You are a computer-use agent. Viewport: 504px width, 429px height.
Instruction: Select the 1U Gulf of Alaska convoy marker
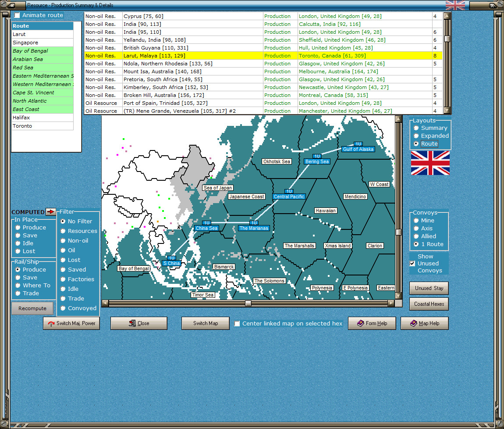[358, 147]
